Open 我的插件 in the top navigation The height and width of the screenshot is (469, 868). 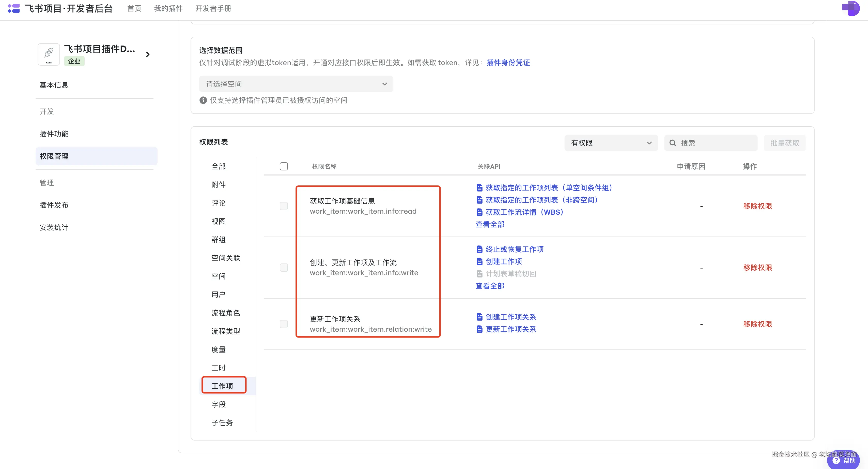coord(168,8)
